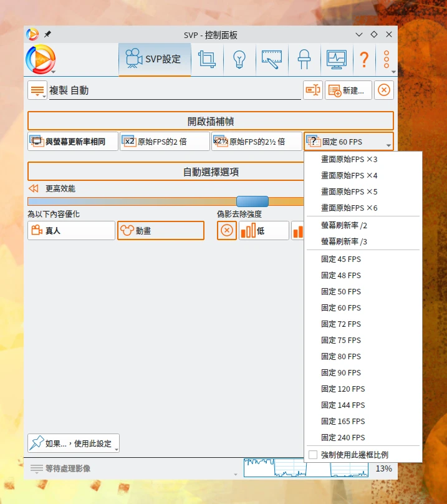Disable artifact masking with circled X
This screenshot has height=504, width=447.
(227, 230)
